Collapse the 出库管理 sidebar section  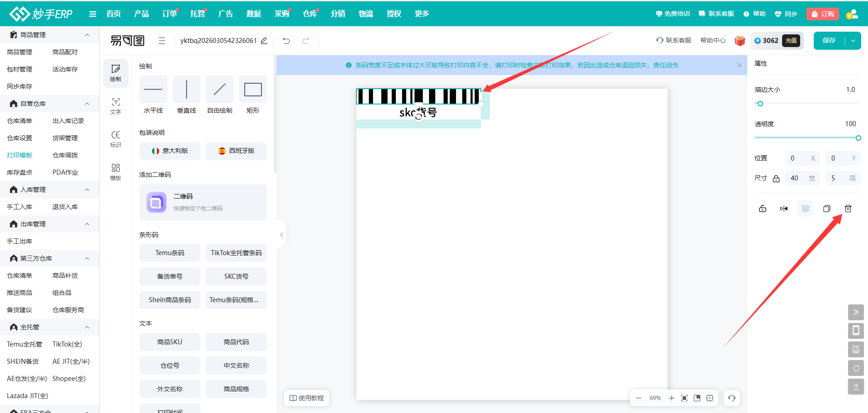click(x=87, y=224)
